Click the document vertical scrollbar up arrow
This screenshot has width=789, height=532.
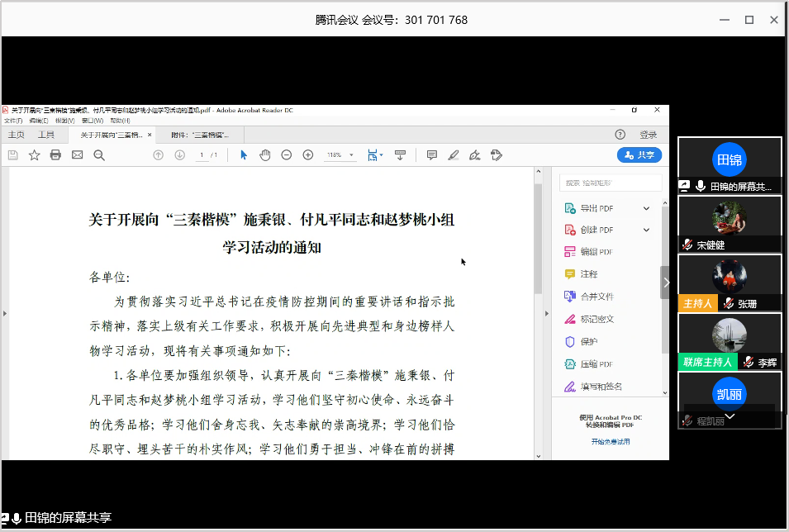[539, 172]
